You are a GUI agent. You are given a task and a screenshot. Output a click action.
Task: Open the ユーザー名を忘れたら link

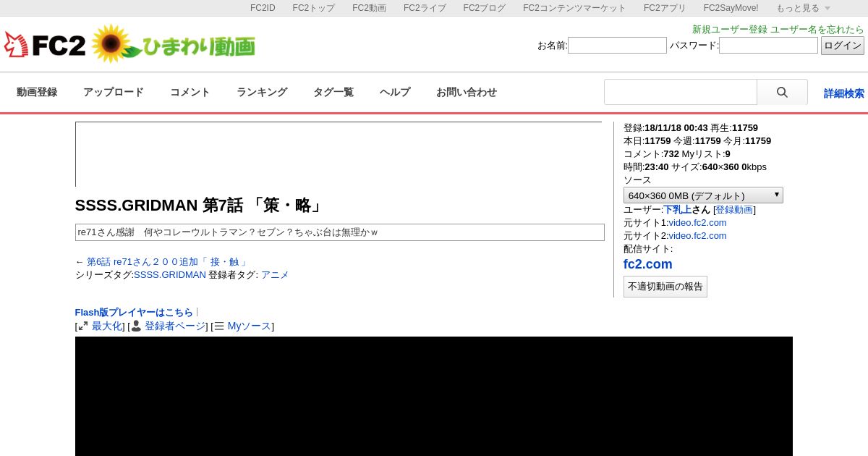coord(817,30)
